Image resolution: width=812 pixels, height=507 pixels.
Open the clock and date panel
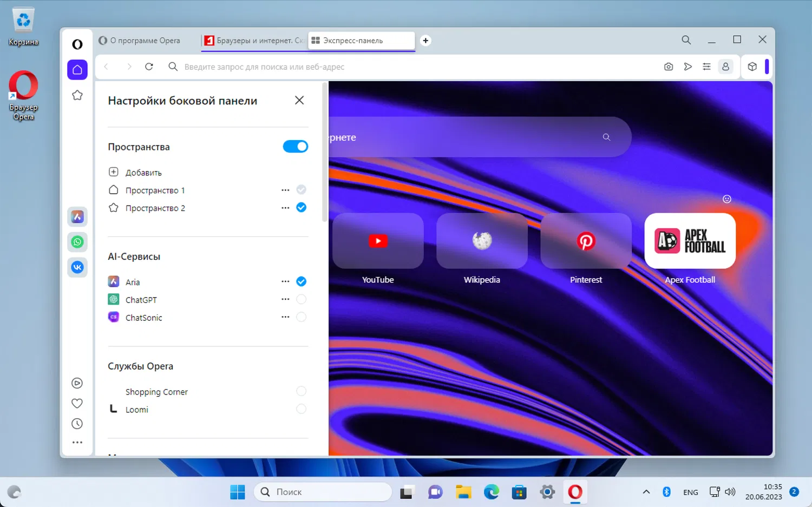tap(763, 492)
